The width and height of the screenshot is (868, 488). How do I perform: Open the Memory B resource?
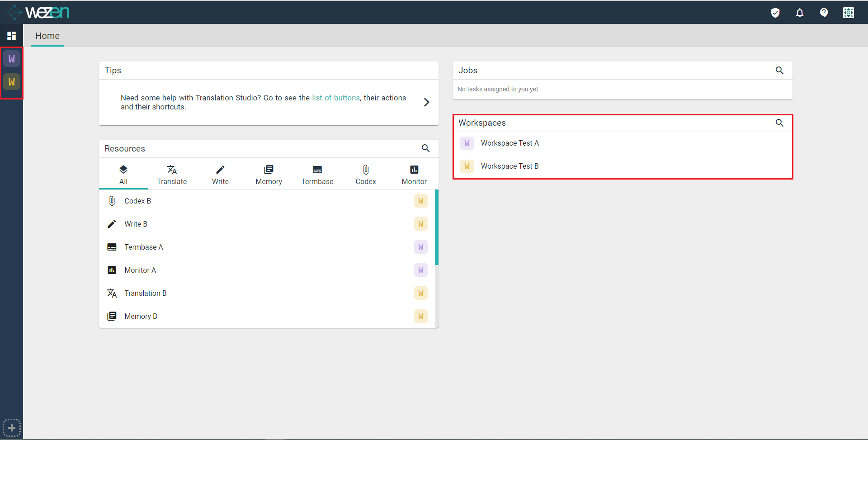(267, 316)
